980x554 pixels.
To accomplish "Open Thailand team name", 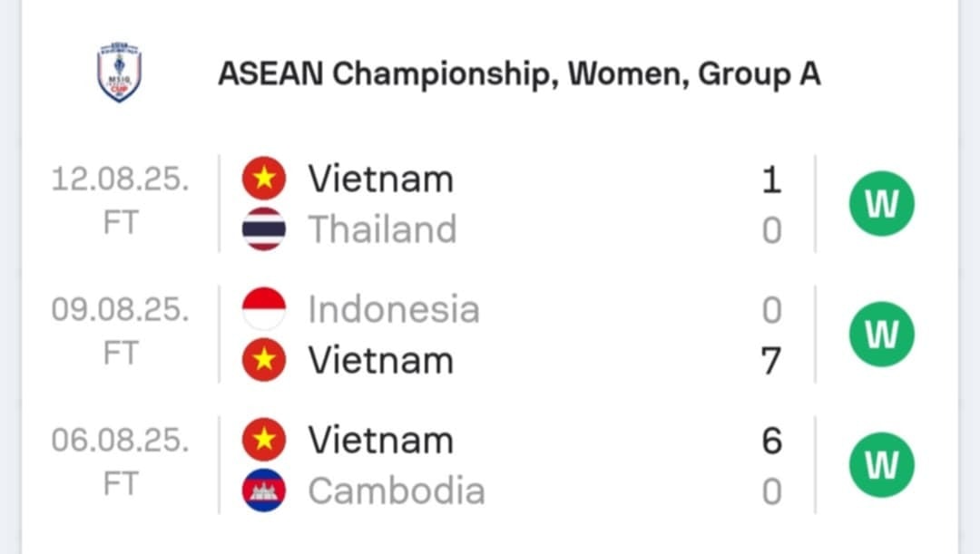I will [383, 228].
